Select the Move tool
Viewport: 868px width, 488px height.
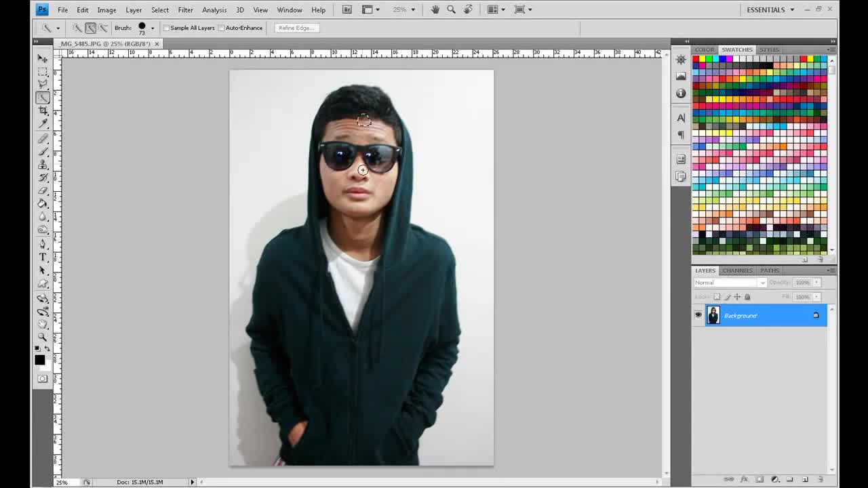[x=43, y=58]
